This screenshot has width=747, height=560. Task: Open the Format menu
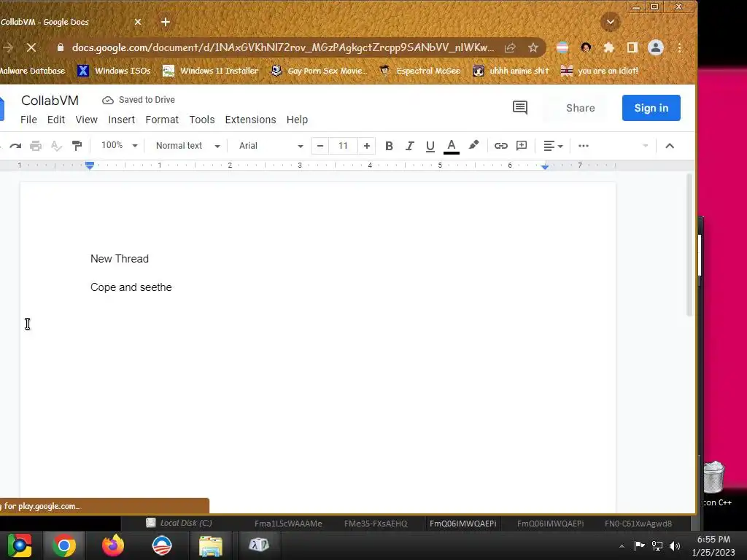[162, 120]
